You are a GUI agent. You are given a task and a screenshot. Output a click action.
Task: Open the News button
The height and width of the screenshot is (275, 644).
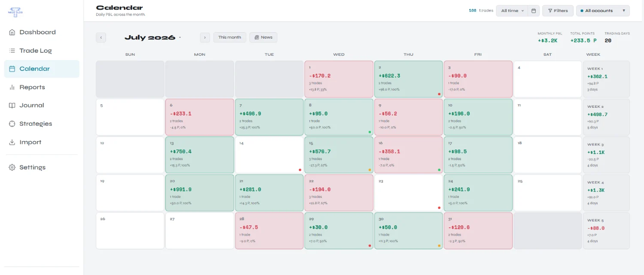[263, 37]
